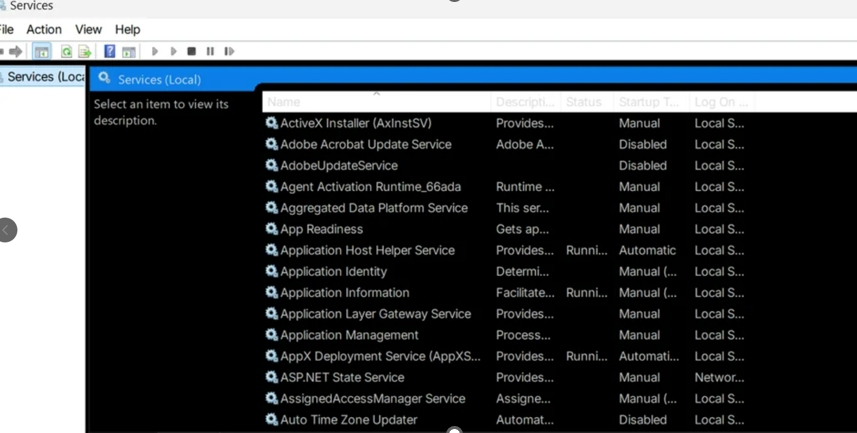Click gear icon beside Application Management
857x433 pixels.
[272, 335]
